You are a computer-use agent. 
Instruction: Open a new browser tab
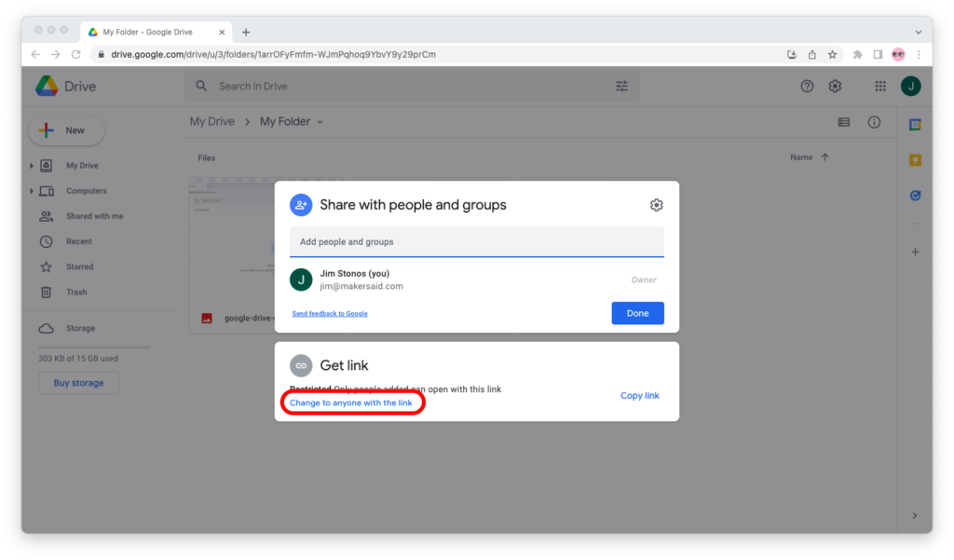click(246, 33)
